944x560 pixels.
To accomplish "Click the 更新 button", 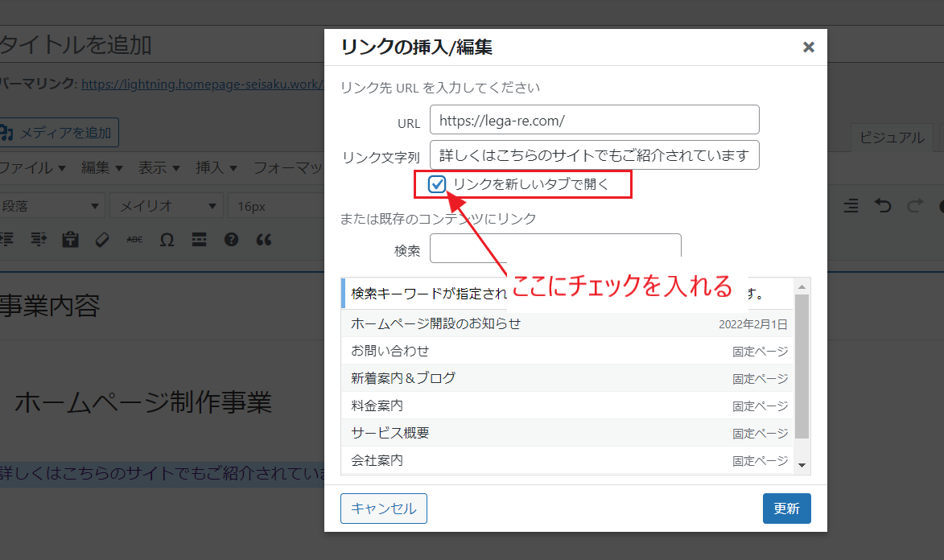I will [786, 509].
